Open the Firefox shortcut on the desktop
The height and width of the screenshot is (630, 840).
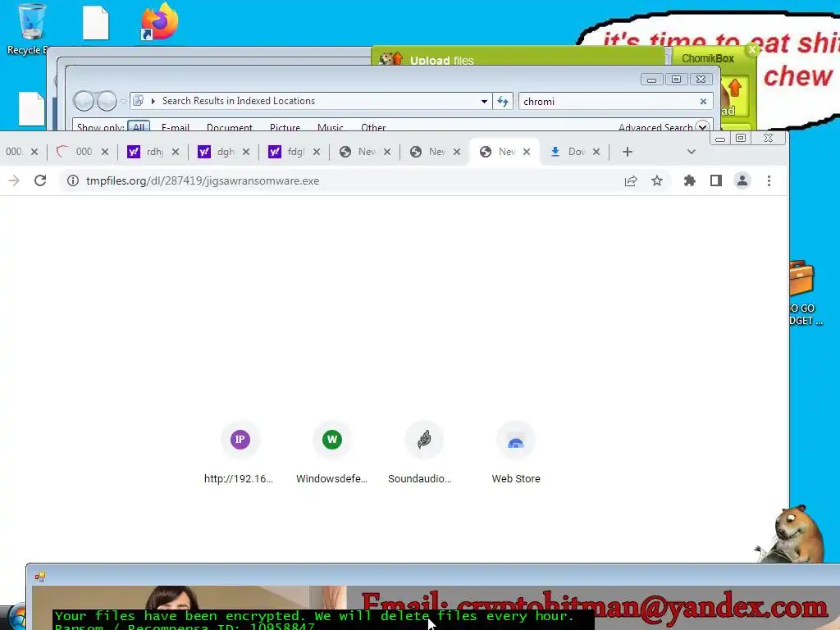(x=159, y=21)
